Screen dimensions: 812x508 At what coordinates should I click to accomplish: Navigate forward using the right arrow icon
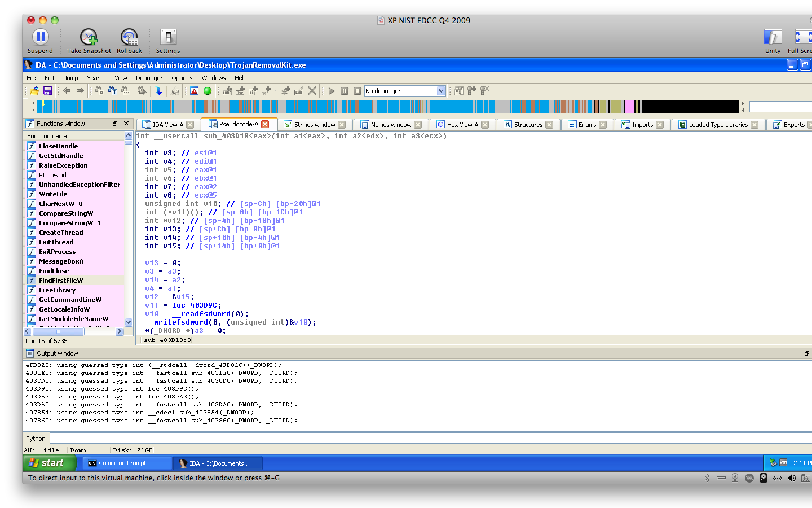(x=80, y=90)
